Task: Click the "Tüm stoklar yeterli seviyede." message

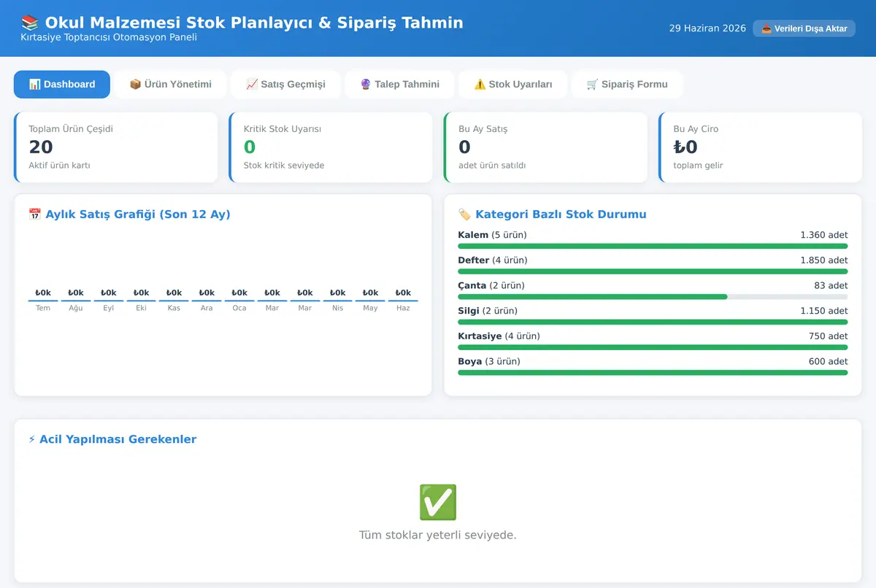Action: pos(438,535)
